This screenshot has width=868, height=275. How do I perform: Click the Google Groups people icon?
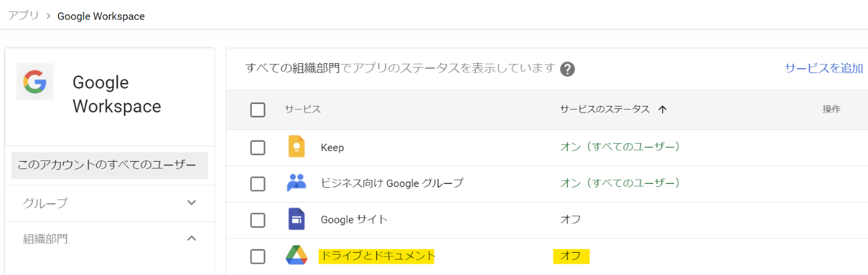[x=296, y=183]
